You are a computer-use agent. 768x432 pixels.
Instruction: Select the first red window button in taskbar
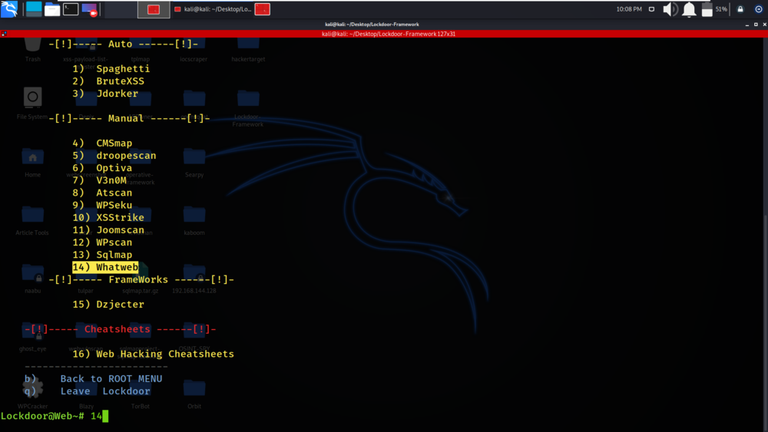154,9
